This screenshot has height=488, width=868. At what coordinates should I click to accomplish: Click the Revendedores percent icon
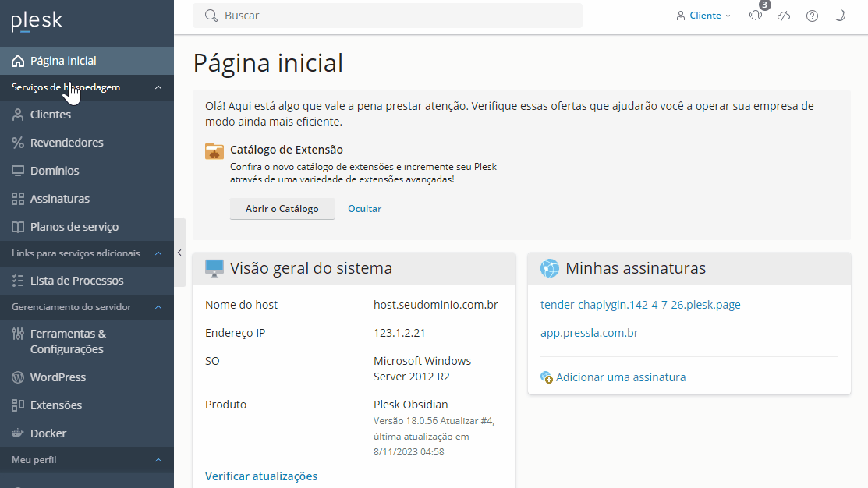click(18, 143)
